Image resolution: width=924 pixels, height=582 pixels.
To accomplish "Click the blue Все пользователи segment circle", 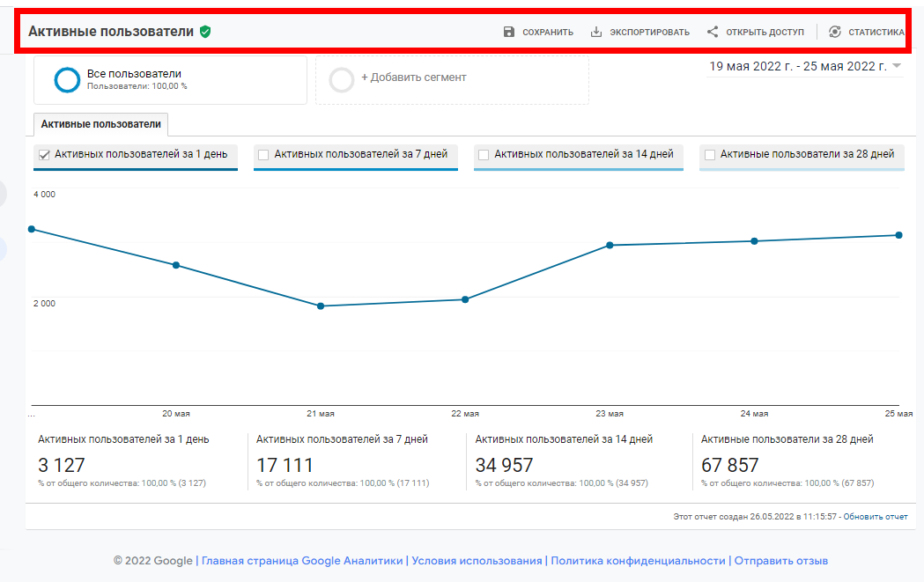I will click(68, 80).
